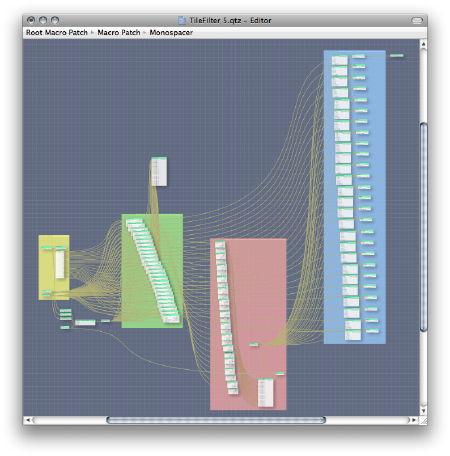Close the TileFilter editor window
The image size is (450, 456).
click(31, 20)
